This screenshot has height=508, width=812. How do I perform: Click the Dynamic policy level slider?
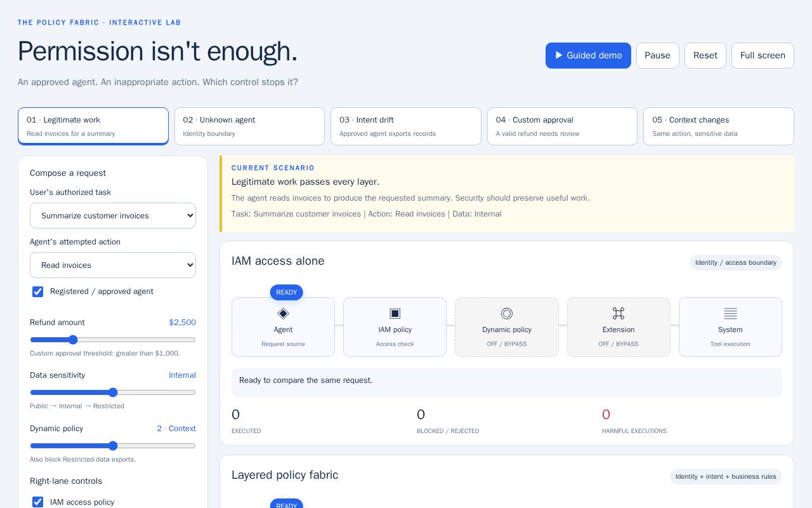point(113,446)
